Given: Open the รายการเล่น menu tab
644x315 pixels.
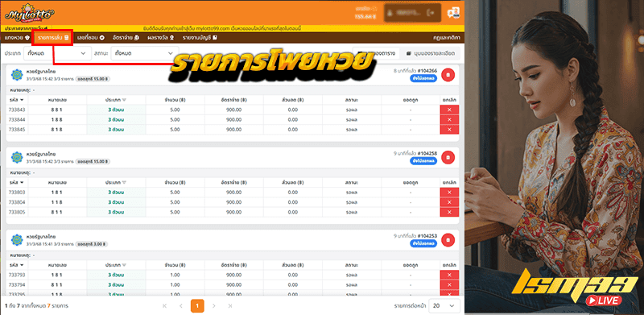Looking at the screenshot, I should 52,37.
